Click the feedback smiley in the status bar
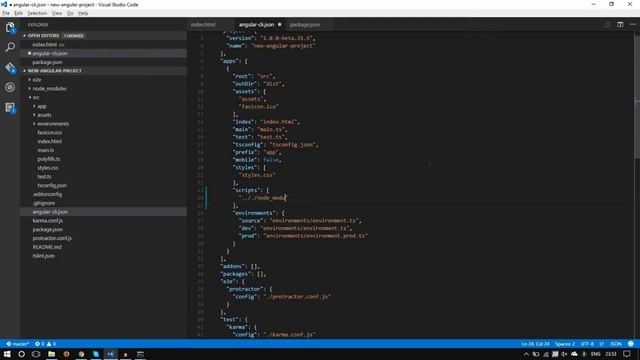The width and height of the screenshot is (640, 360). [x=631, y=344]
